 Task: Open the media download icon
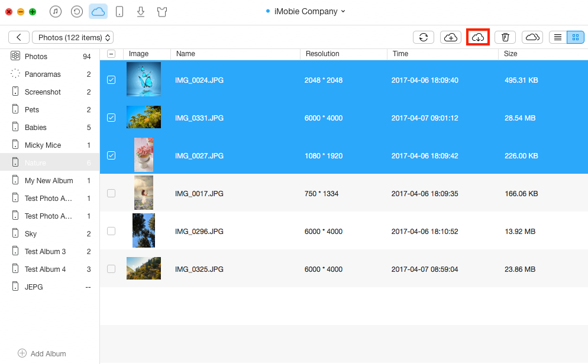(141, 12)
